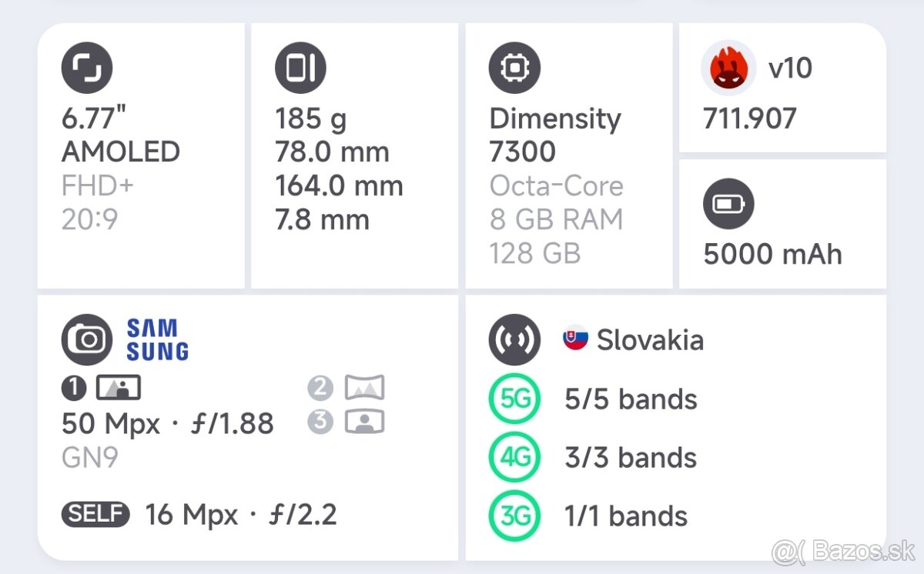This screenshot has width=924, height=574.
Task: Click the processor chip icon
Action: pyautogui.click(x=514, y=68)
